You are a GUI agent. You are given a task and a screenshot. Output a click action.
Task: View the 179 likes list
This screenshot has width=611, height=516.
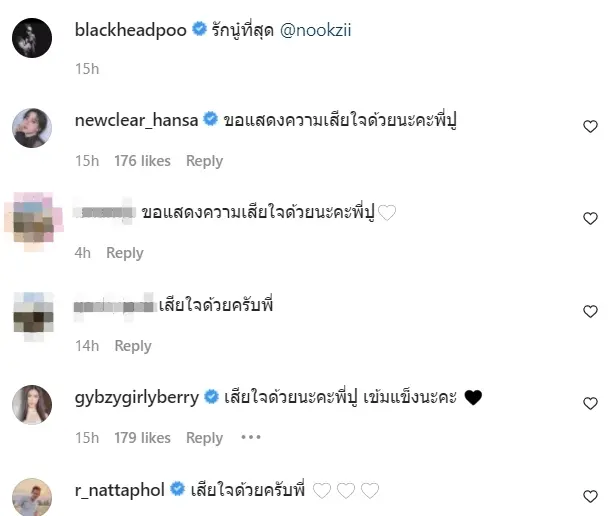[143, 438]
